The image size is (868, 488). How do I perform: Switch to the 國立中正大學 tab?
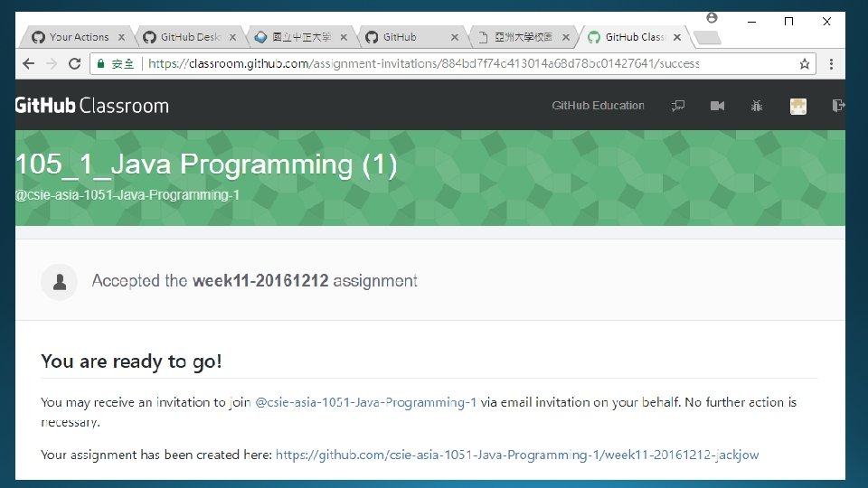pos(300,37)
